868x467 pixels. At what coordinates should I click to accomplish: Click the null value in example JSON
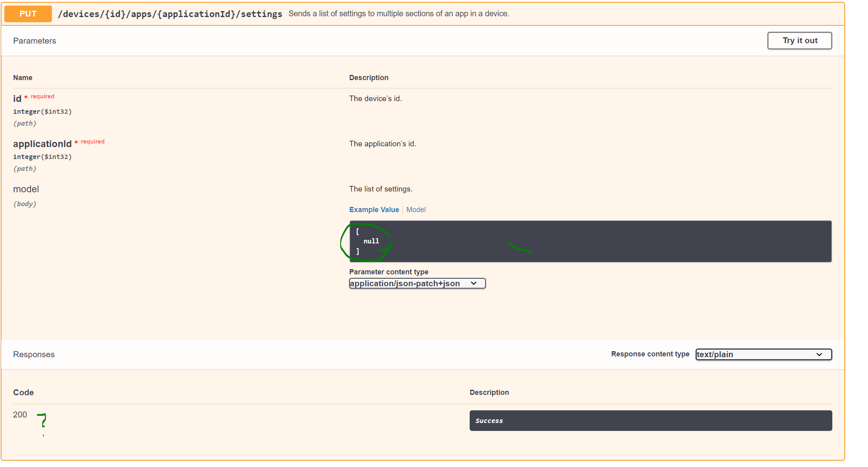371,241
